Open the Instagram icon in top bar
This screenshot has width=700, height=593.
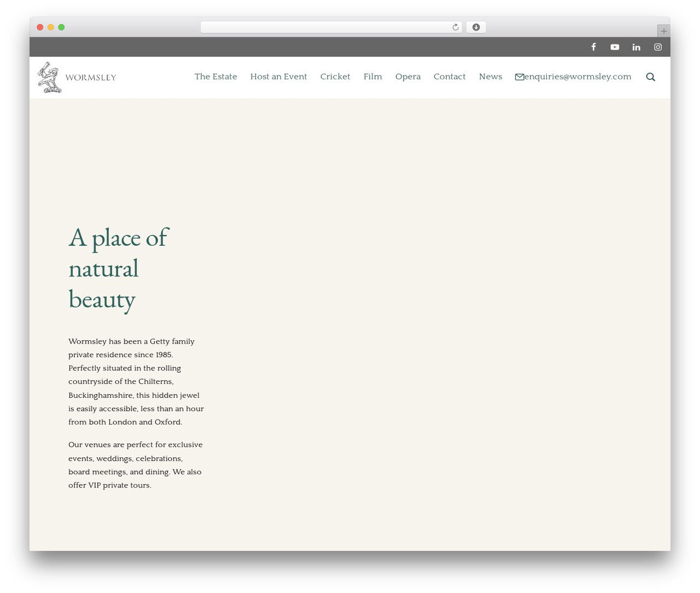pyautogui.click(x=658, y=47)
